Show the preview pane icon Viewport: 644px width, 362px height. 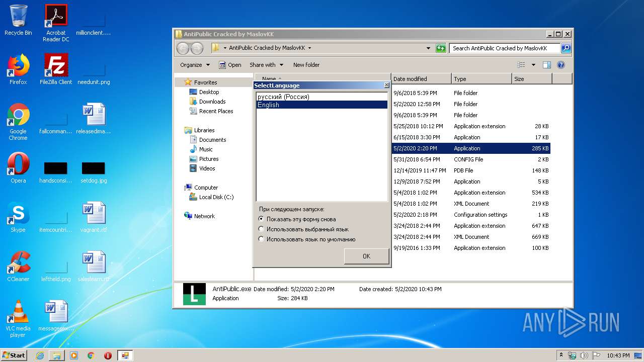(x=547, y=65)
